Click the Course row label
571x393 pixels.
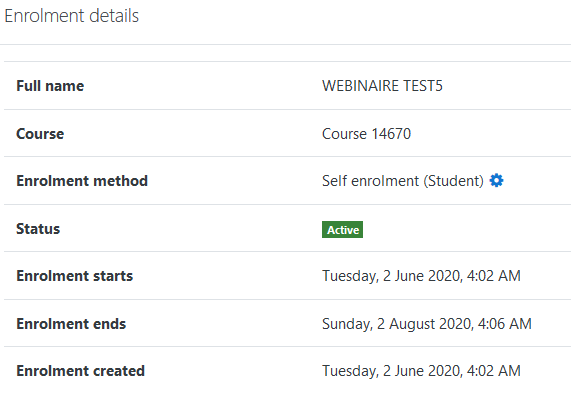[40, 134]
